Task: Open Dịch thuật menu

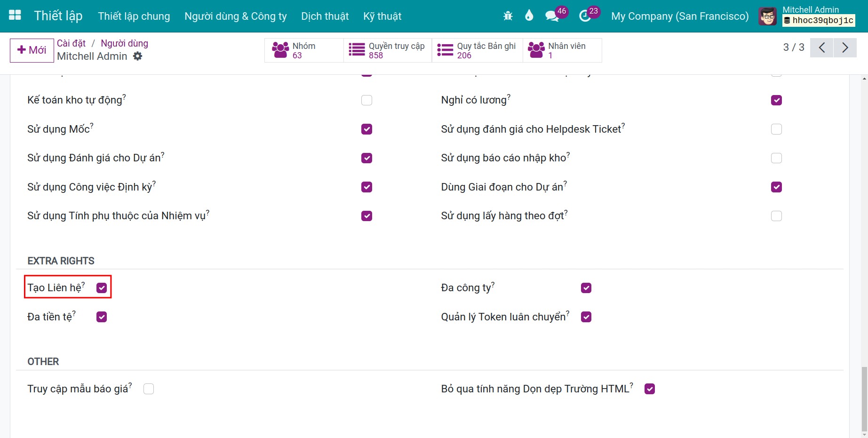Action: point(325,16)
